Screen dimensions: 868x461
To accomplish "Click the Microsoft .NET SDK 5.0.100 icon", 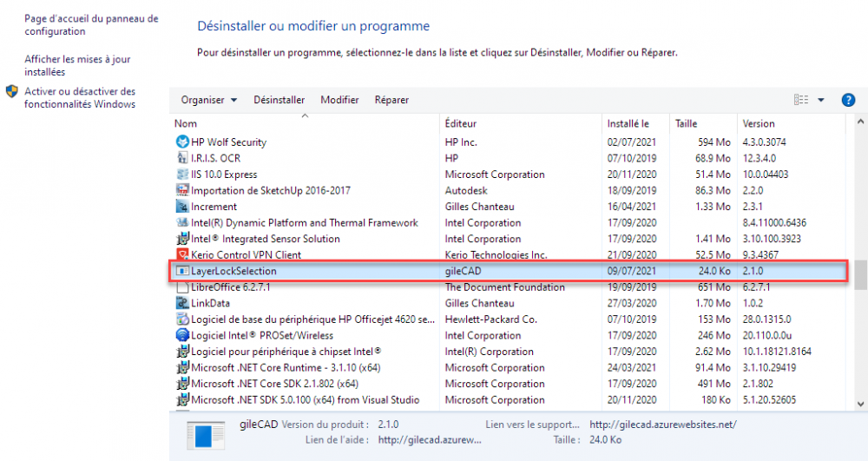I will [182, 399].
